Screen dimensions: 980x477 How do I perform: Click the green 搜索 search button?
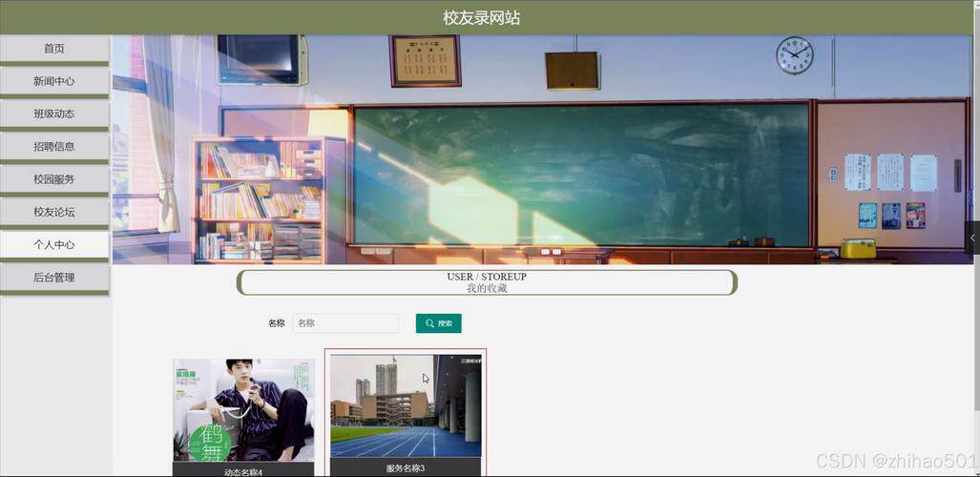pyautogui.click(x=439, y=323)
